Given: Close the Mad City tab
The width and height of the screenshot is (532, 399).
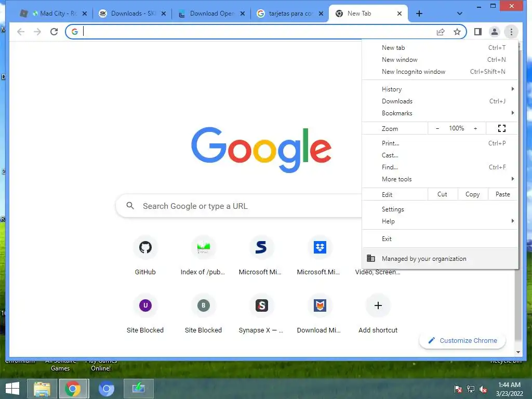Looking at the screenshot, I should coord(85,14).
